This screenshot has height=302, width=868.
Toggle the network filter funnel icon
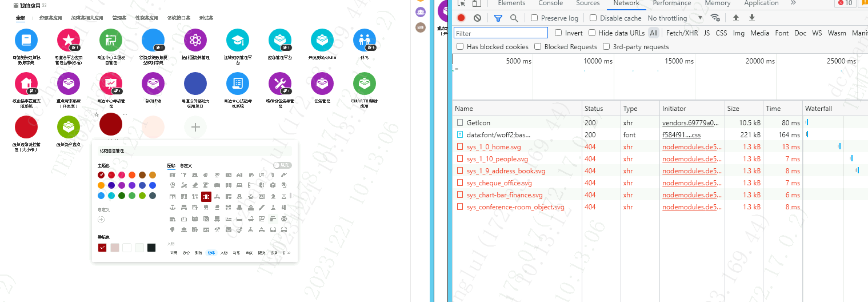498,18
